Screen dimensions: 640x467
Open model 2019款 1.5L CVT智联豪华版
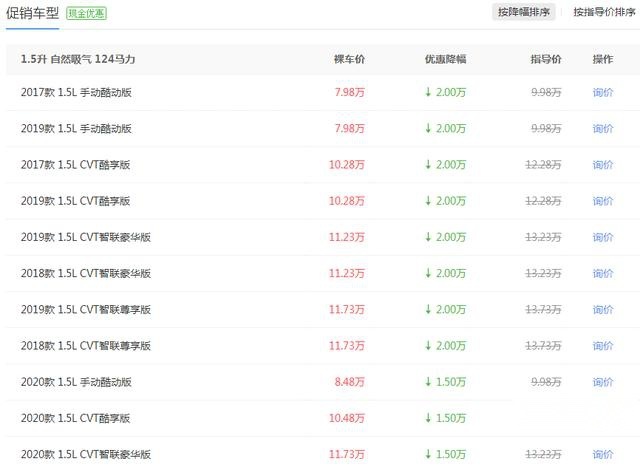(x=86, y=237)
